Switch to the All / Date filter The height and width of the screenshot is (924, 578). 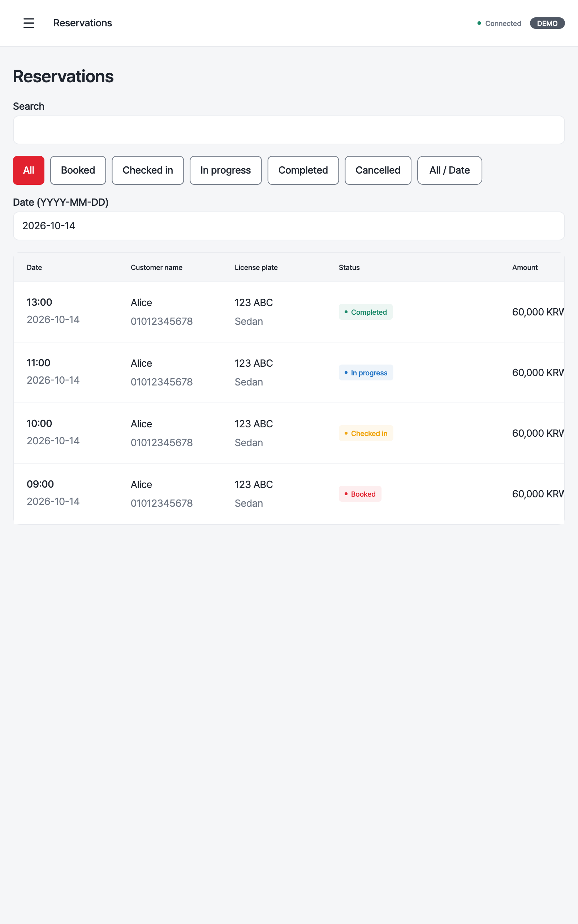449,170
